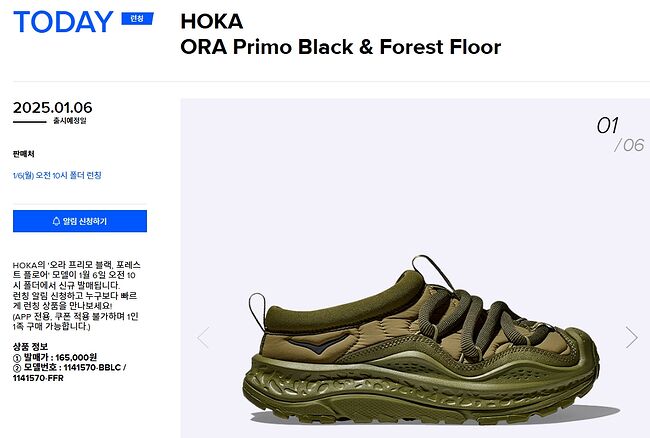
Task: Click the olive green shoe product image
Action: (421, 340)
